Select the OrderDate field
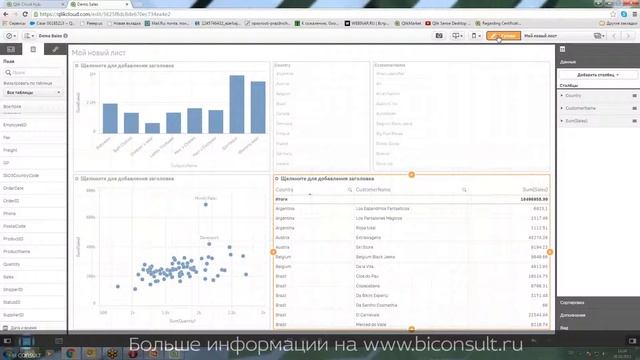This screenshot has height=360, width=640. pos(33,188)
